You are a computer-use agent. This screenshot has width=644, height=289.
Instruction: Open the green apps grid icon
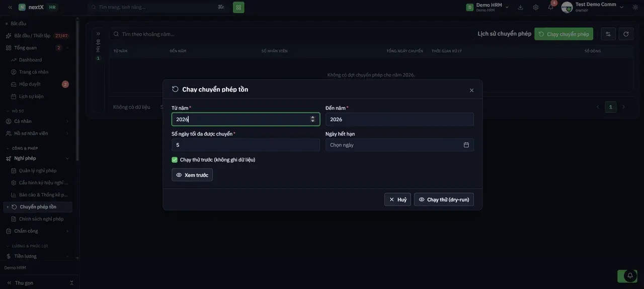[238, 7]
